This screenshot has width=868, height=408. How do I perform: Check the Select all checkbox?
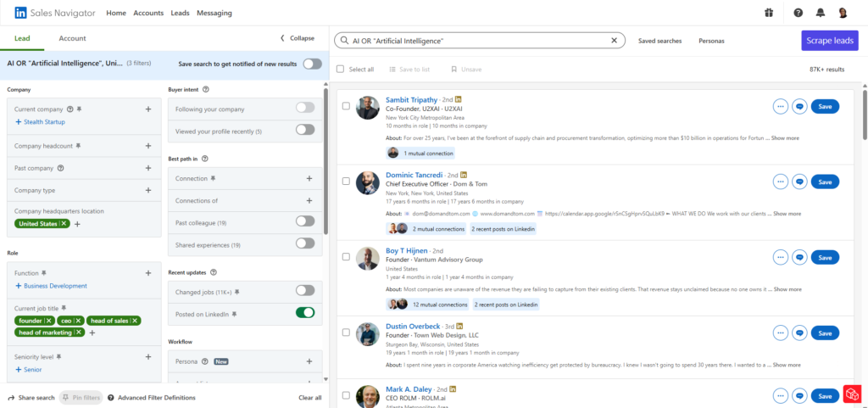click(x=341, y=70)
